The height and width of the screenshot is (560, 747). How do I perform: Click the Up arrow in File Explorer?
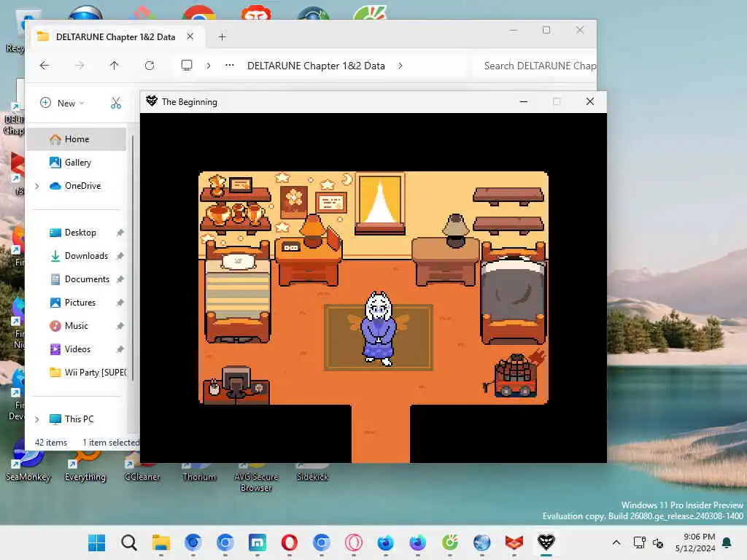[114, 66]
